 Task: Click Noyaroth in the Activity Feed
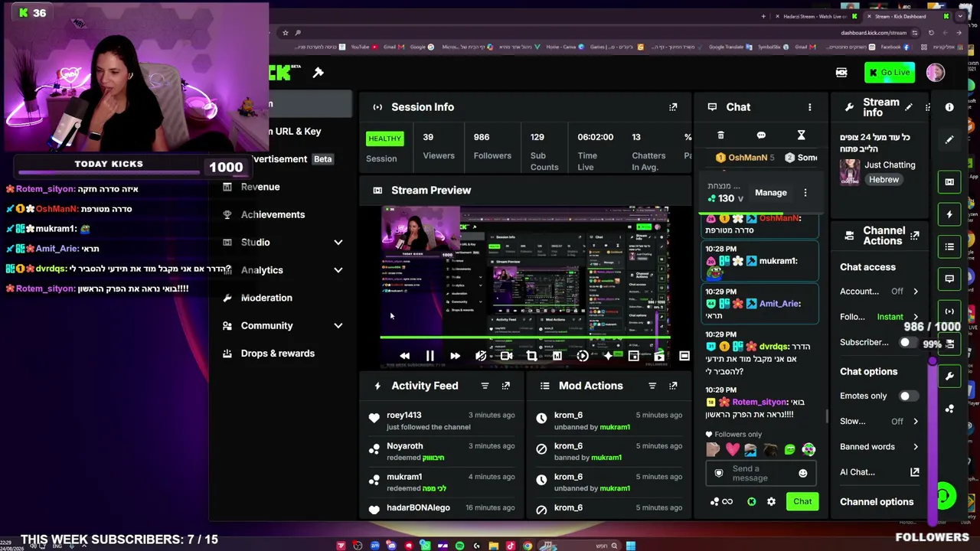click(x=405, y=446)
